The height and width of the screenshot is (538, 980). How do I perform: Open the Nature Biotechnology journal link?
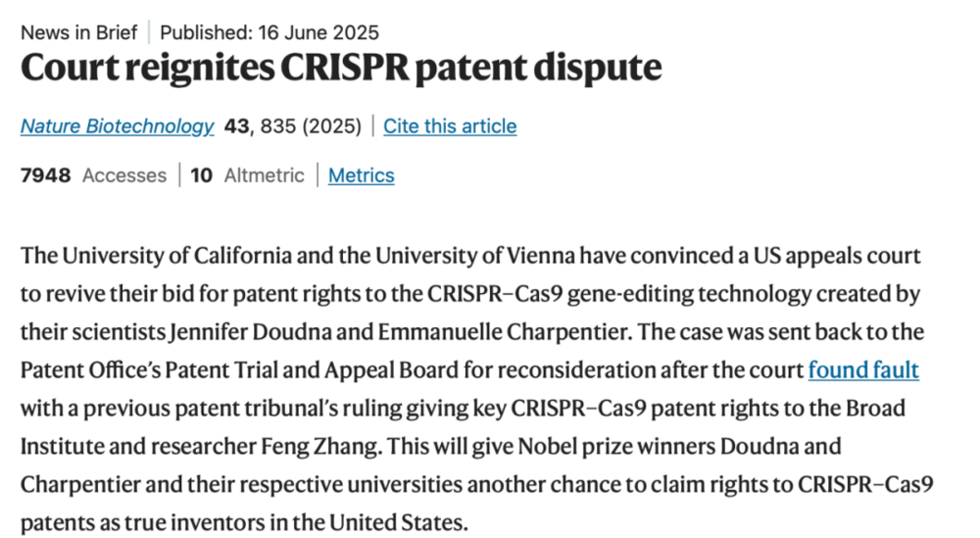pos(117,126)
